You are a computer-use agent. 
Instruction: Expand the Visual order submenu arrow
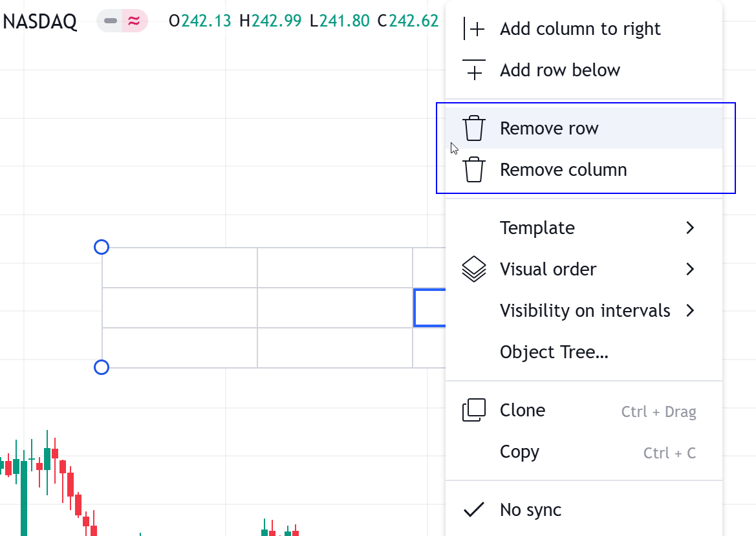pyautogui.click(x=690, y=269)
